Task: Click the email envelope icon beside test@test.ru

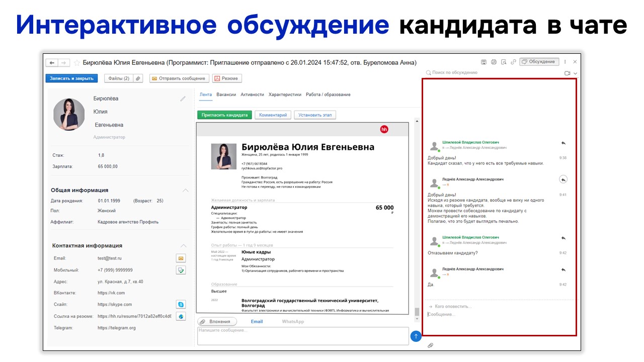Action: click(x=181, y=258)
